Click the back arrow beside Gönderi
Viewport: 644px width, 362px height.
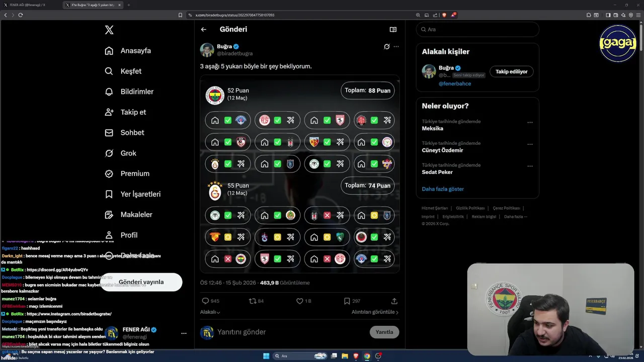point(204,29)
